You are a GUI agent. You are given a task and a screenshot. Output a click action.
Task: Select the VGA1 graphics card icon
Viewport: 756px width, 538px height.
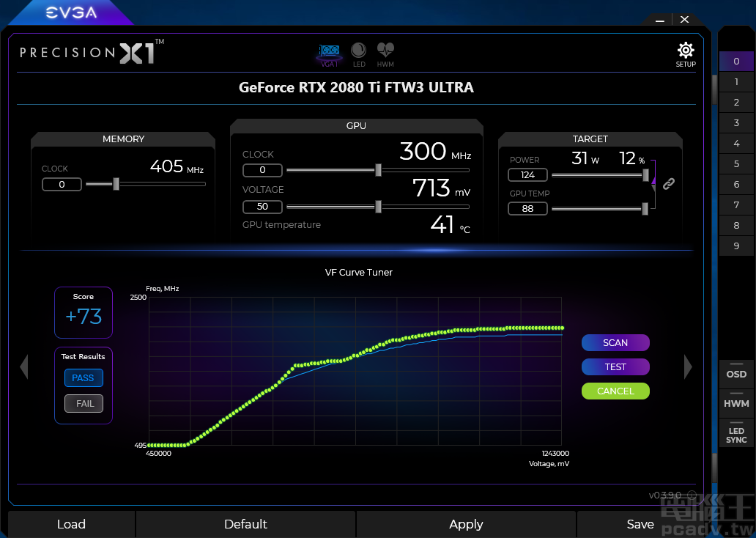(x=330, y=55)
